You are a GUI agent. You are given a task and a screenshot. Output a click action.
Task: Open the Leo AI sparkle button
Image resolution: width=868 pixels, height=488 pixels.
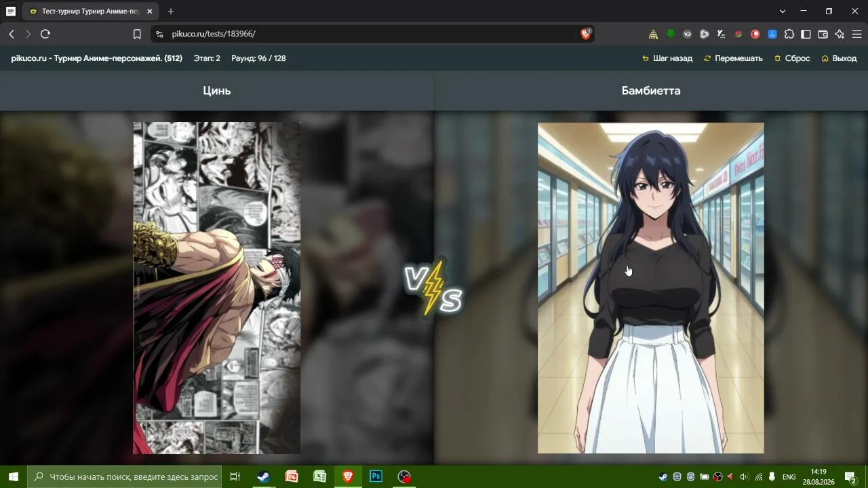tap(840, 34)
